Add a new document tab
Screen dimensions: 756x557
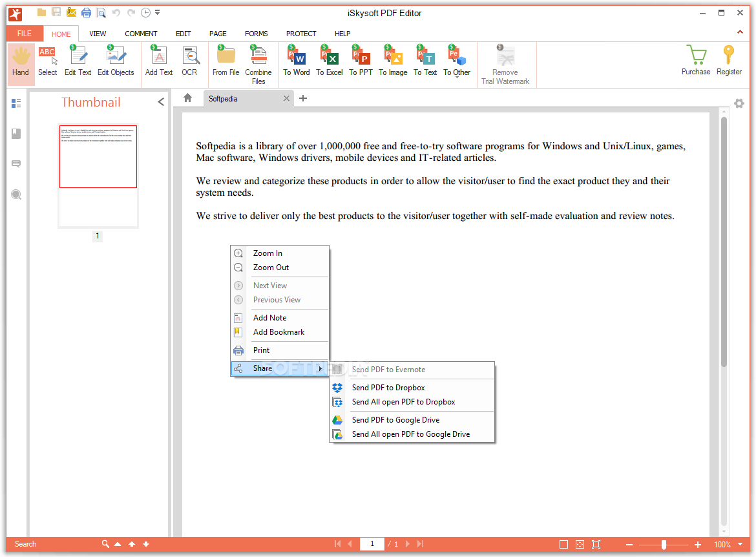(x=303, y=98)
